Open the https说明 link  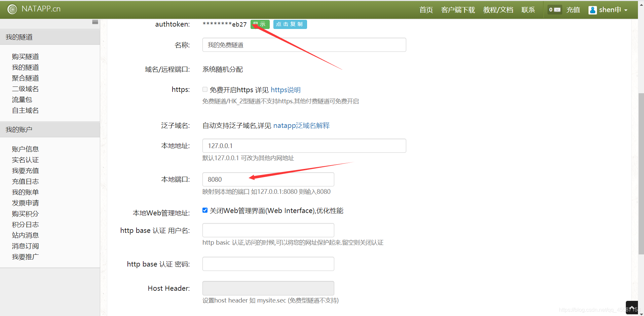click(x=286, y=90)
